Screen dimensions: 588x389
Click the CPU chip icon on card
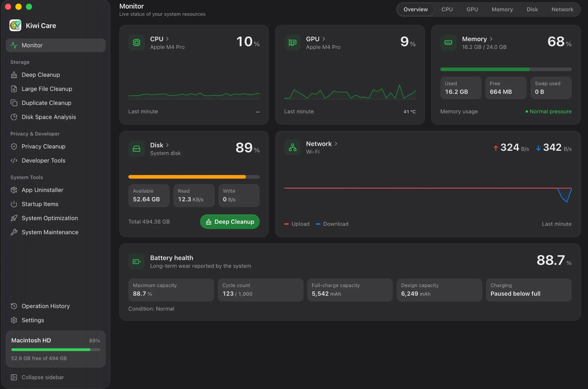click(137, 43)
